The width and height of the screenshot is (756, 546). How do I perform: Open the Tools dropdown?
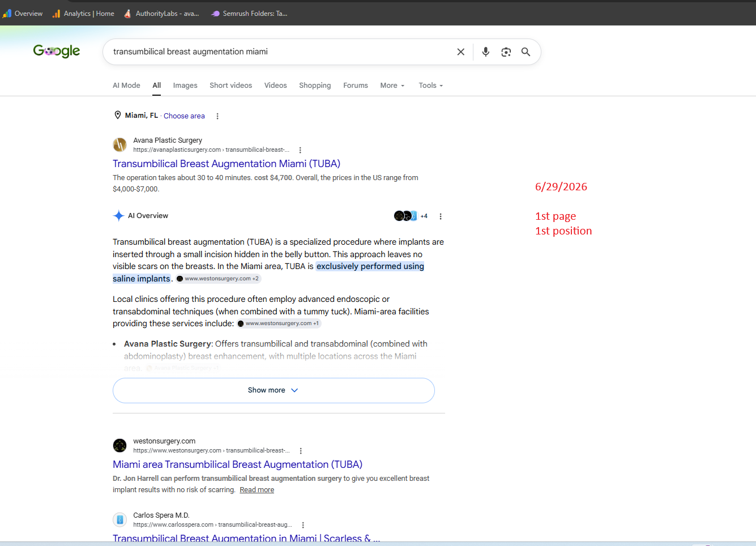(x=431, y=86)
